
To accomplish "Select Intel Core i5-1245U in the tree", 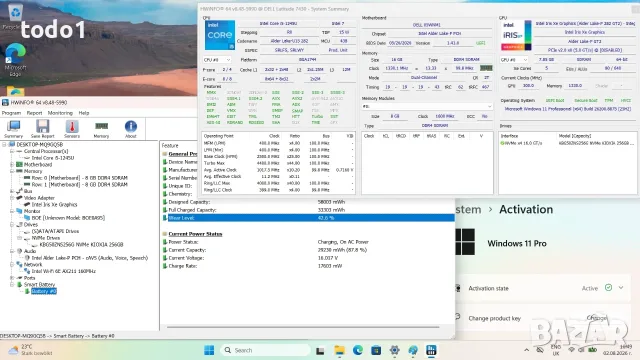I will (53, 158).
